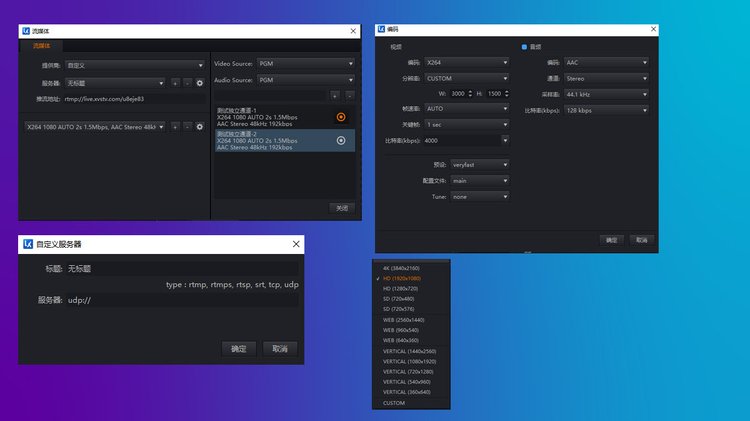Toggle streaming for 测试独立通道-2
Viewport: 750px width, 421px height.
pos(341,140)
